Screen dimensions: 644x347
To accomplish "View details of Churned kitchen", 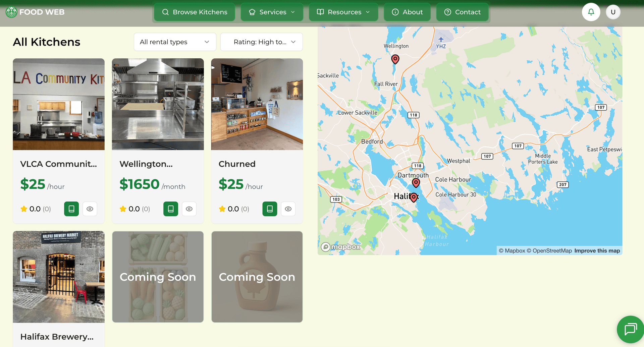I will point(288,209).
